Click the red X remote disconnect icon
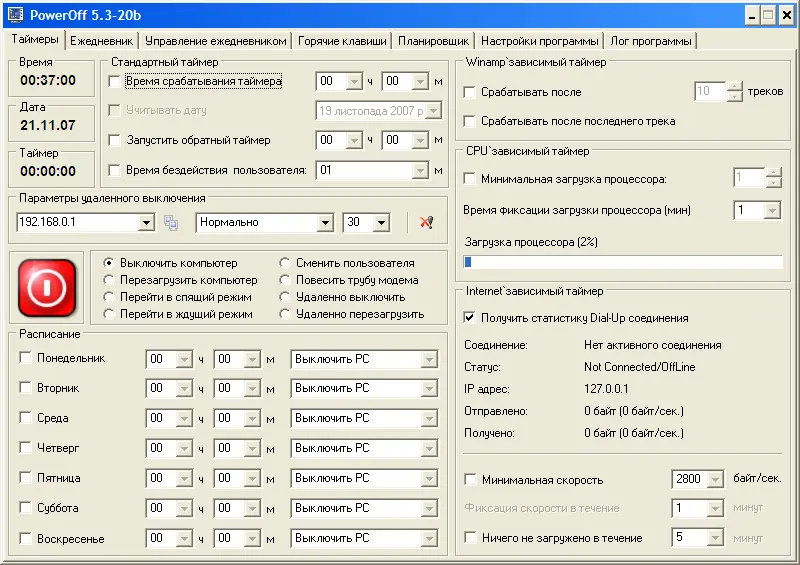The width and height of the screenshot is (800, 565). pyautogui.click(x=427, y=222)
